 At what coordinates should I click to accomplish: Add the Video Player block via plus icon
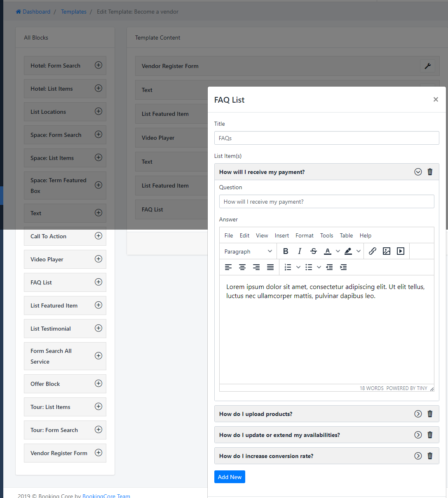pos(99,259)
